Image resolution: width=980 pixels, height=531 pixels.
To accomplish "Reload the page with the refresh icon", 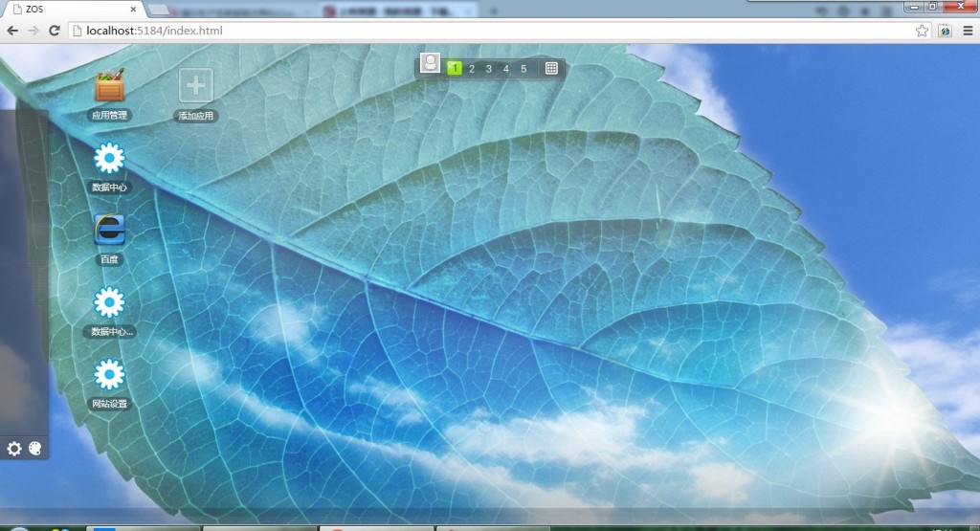I will tap(55, 31).
